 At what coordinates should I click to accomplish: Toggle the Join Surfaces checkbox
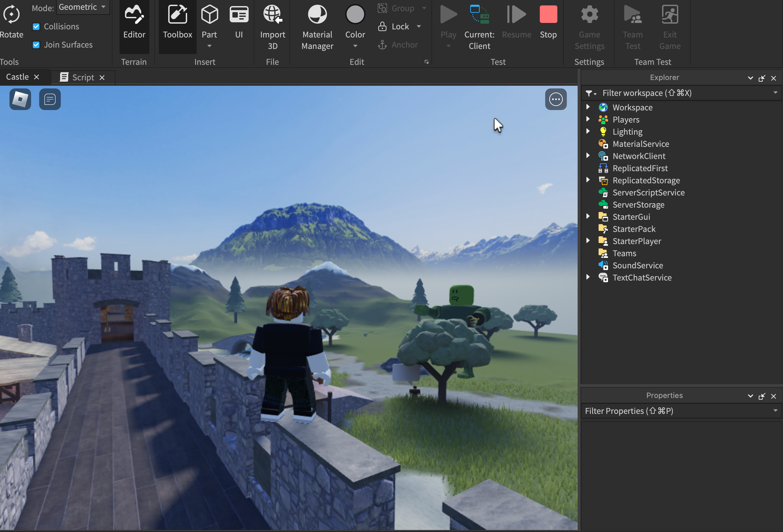click(36, 45)
